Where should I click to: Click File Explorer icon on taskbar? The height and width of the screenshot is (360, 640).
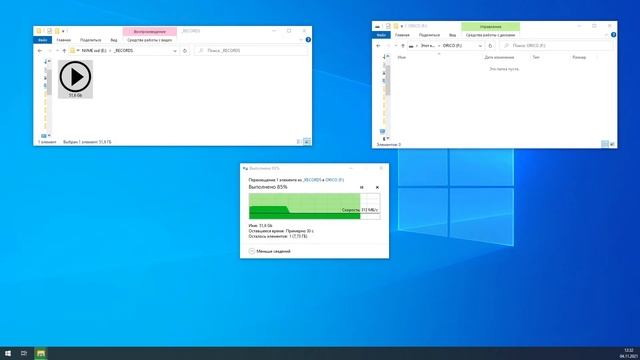pos(40,353)
